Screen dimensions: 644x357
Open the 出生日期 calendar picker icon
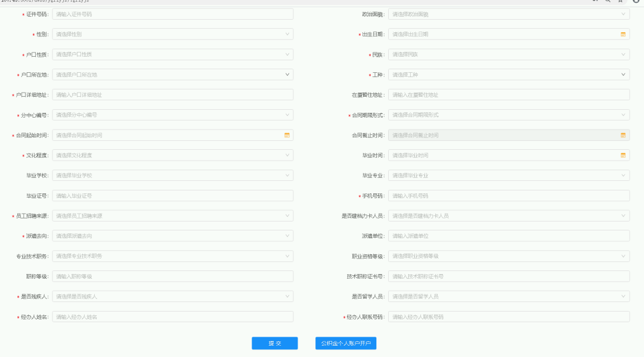click(623, 35)
